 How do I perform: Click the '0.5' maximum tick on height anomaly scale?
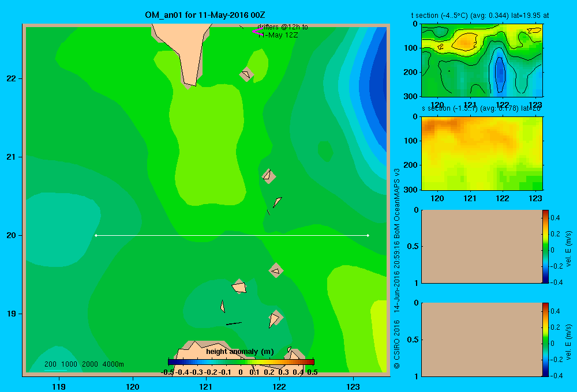[x=312, y=372]
